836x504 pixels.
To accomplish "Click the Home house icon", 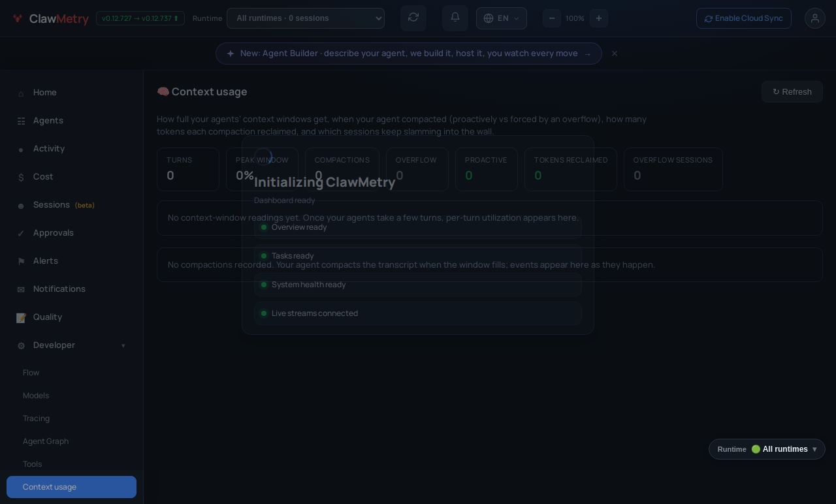I will point(21,93).
